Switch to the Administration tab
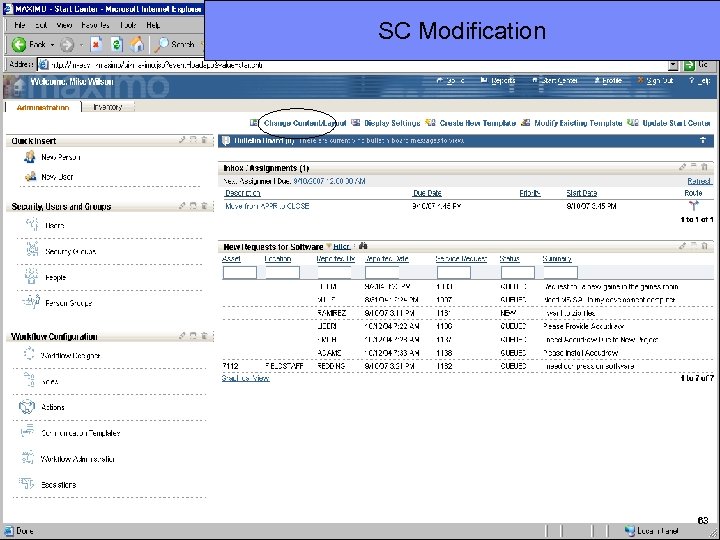Image resolution: width=720 pixels, height=540 pixels. point(43,107)
